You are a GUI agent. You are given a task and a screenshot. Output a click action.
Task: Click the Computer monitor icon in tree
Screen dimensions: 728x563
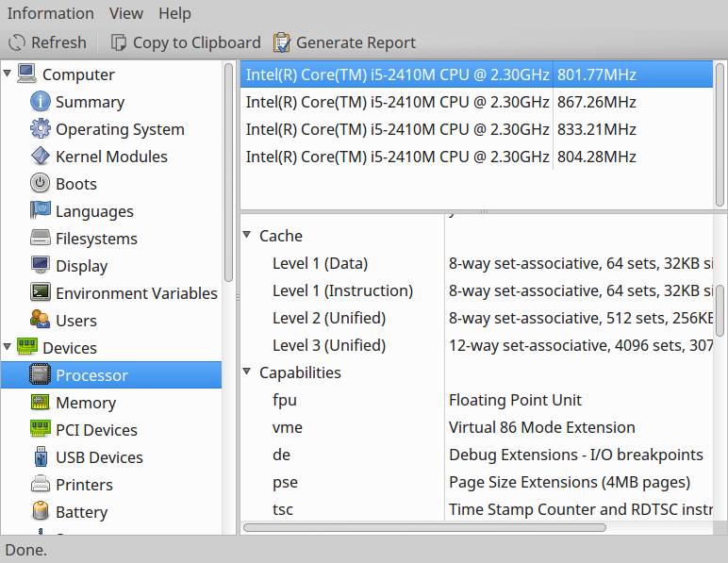click(x=26, y=74)
